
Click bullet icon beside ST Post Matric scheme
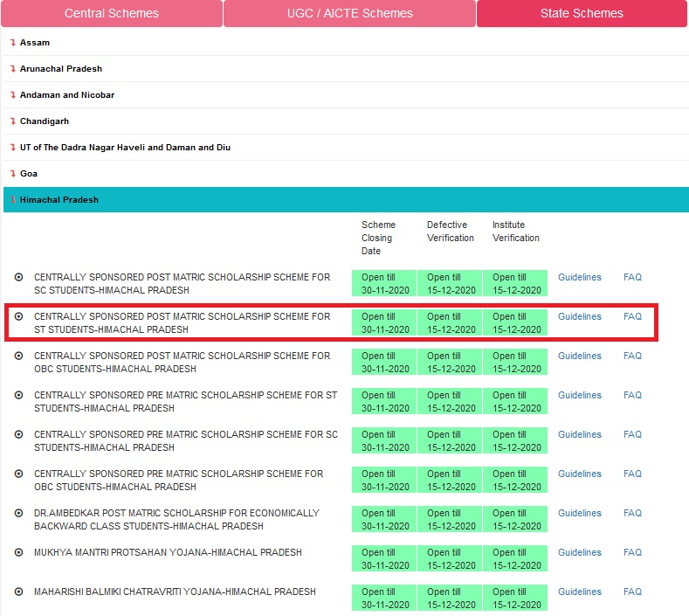18,316
